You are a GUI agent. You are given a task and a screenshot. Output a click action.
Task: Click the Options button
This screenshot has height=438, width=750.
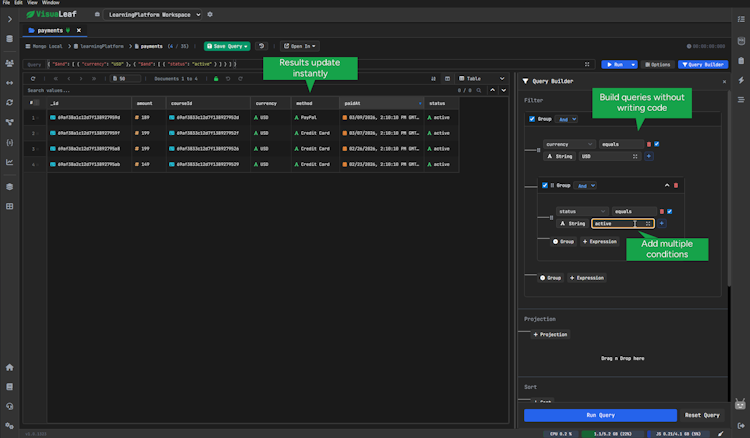658,65
